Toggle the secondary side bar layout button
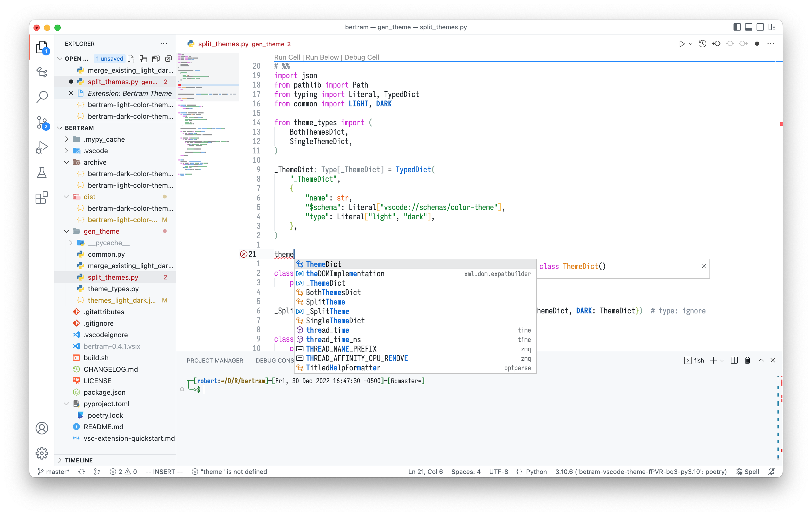The height and width of the screenshot is (516, 812). pyautogui.click(x=760, y=27)
